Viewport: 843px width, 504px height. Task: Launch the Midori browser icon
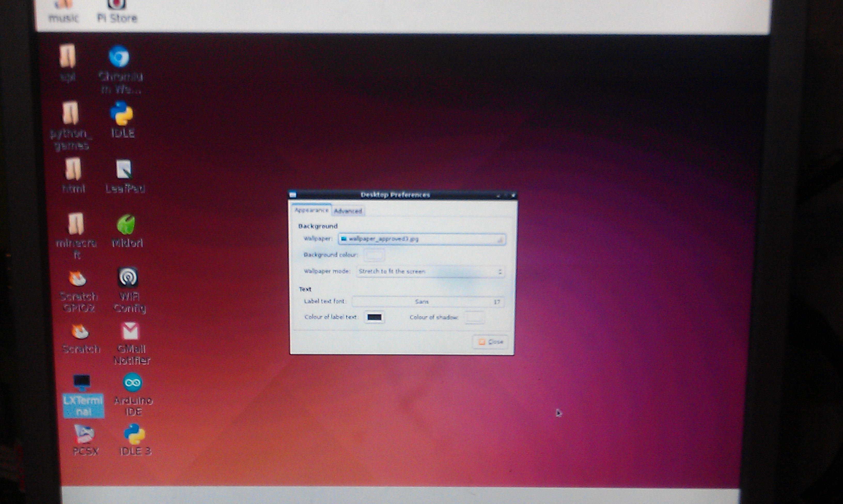pos(126,224)
